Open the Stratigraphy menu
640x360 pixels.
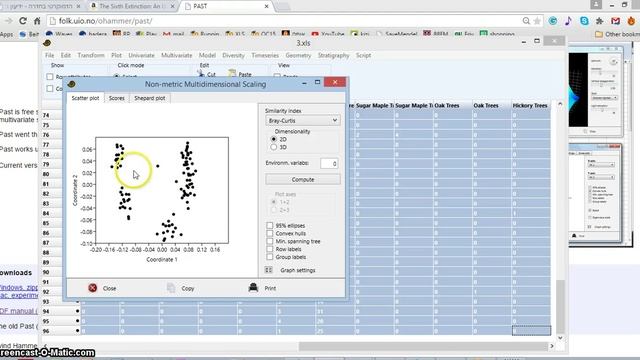[x=333, y=55]
